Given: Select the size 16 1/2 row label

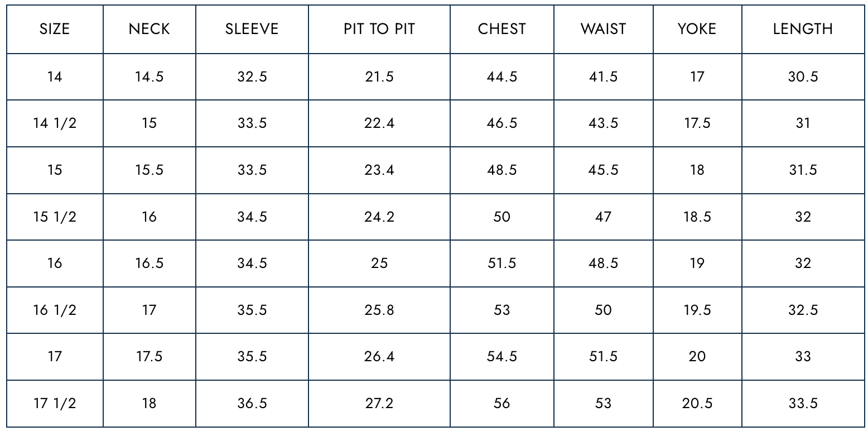Looking at the screenshot, I should [x=55, y=310].
